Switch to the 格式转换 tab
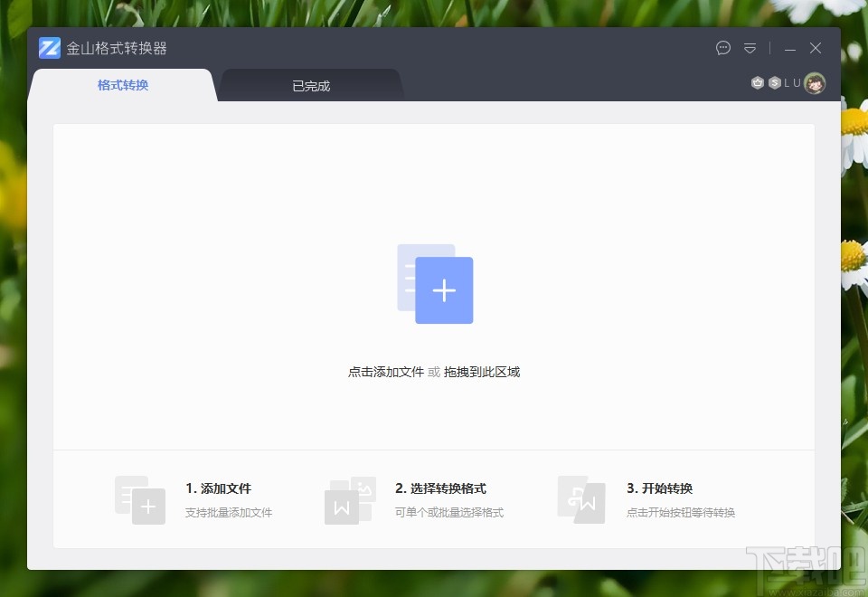Viewport: 868px width, 597px height. pyautogui.click(x=122, y=84)
